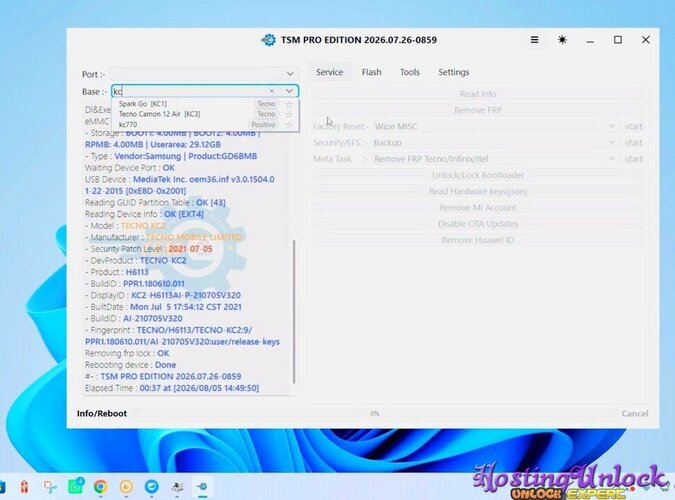
Task: Open Google Chrome from the taskbar
Action: tap(101, 487)
